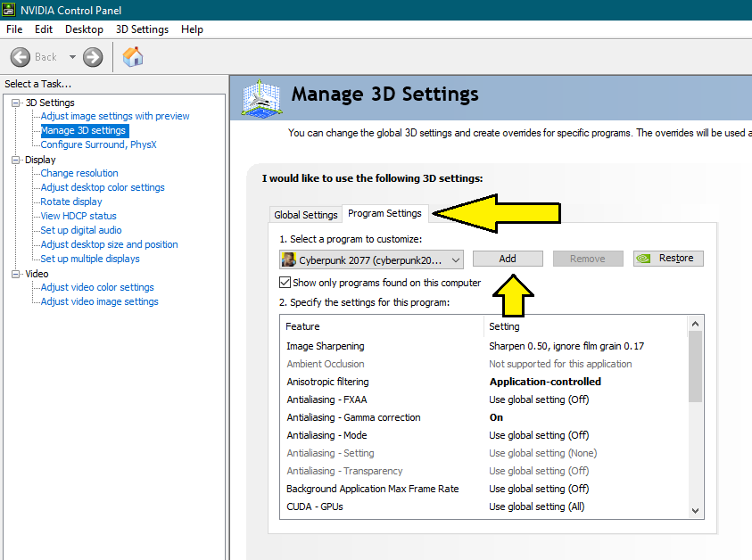The image size is (752, 560).
Task: Open View HDCP status
Action: click(79, 216)
